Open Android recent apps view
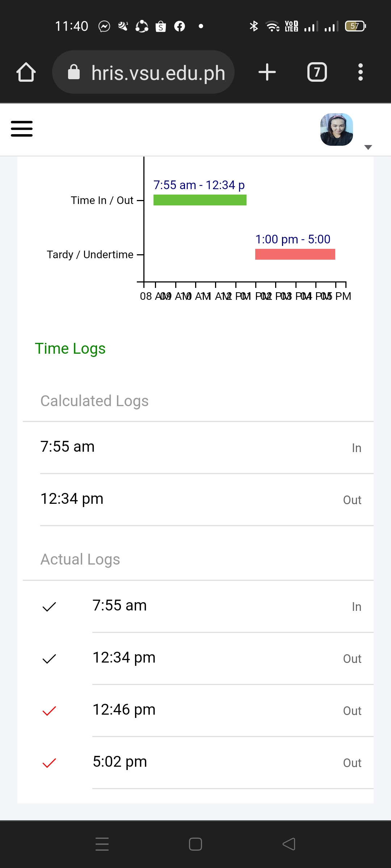Screen dimensions: 391x868 point(102,844)
